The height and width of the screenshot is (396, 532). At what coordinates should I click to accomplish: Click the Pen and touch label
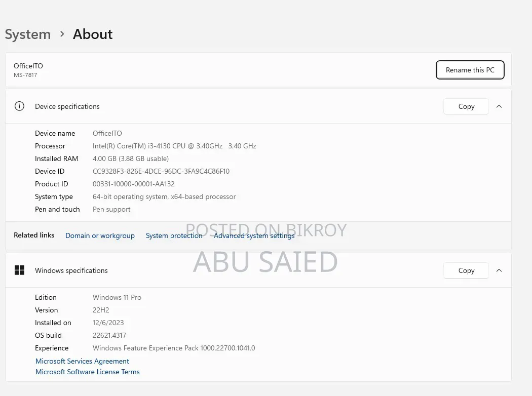coord(57,209)
